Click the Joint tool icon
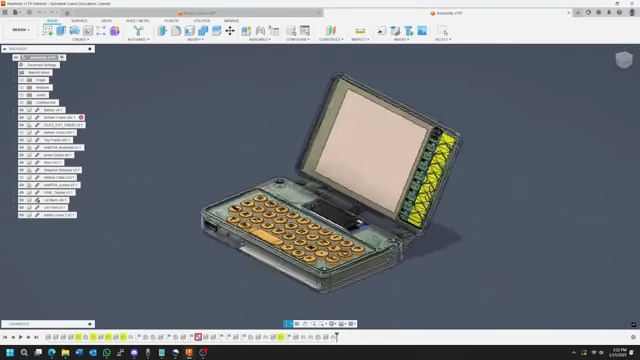 (x=260, y=31)
